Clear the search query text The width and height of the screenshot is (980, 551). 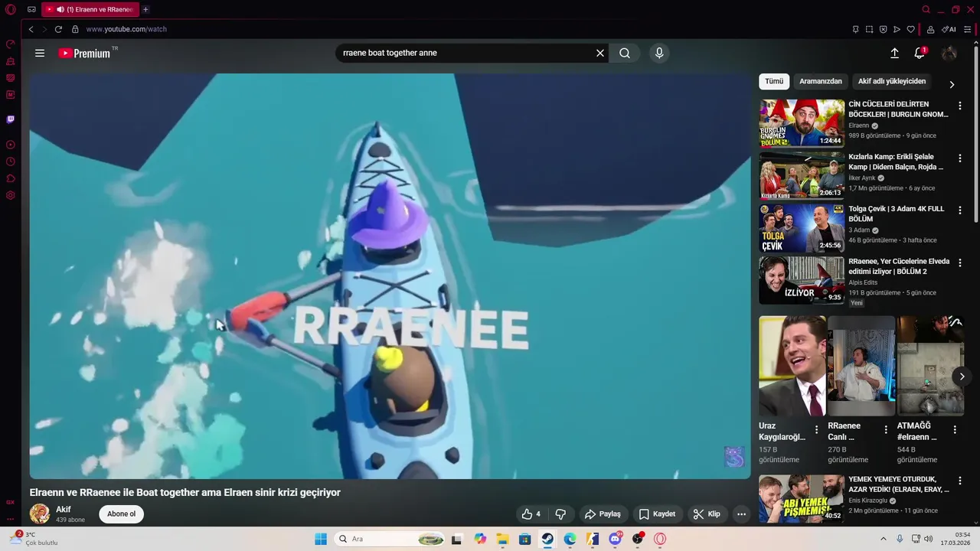click(x=600, y=53)
